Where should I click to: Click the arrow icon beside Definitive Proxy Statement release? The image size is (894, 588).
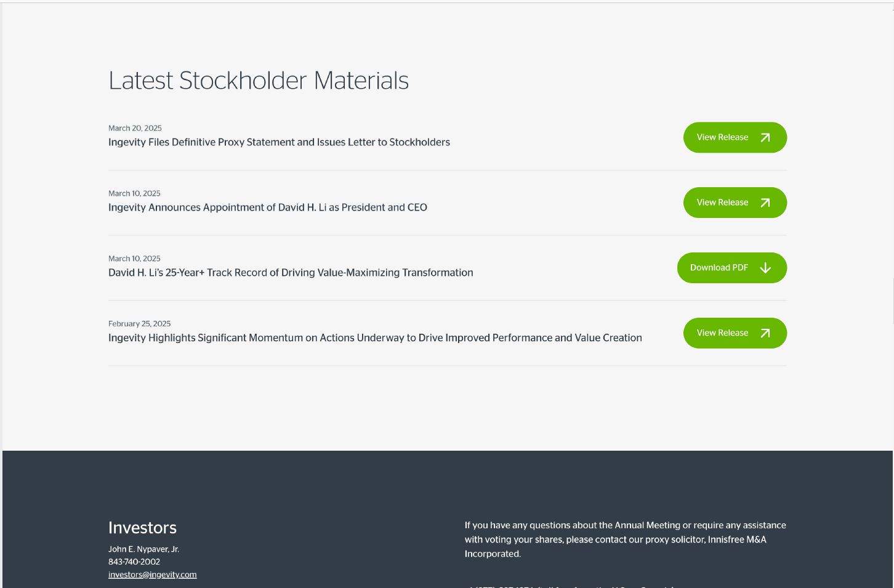coord(765,137)
